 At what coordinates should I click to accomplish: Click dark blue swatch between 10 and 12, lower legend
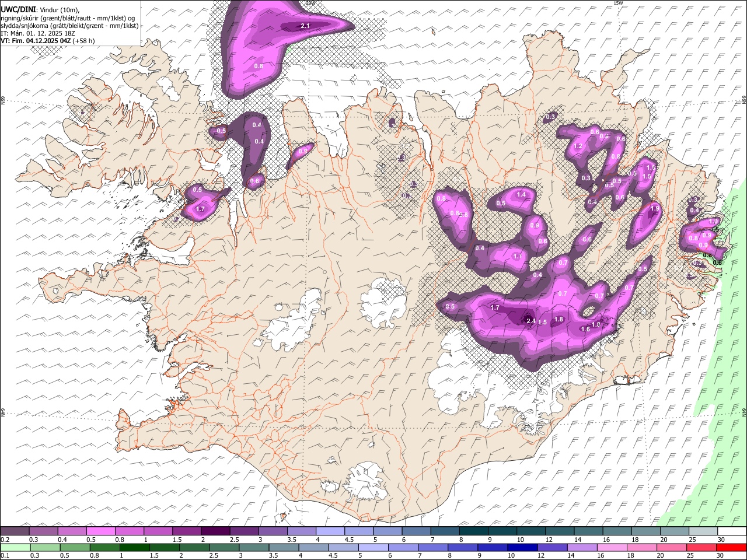point(523,548)
